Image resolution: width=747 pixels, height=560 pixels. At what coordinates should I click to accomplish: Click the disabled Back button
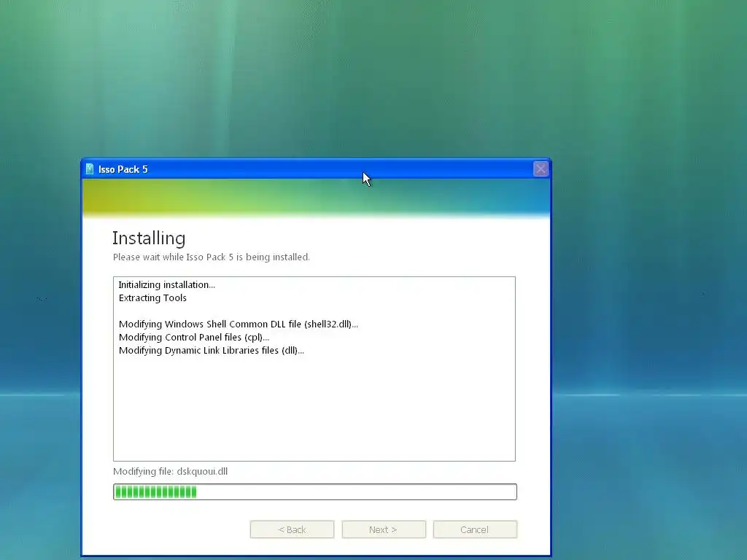pos(292,529)
